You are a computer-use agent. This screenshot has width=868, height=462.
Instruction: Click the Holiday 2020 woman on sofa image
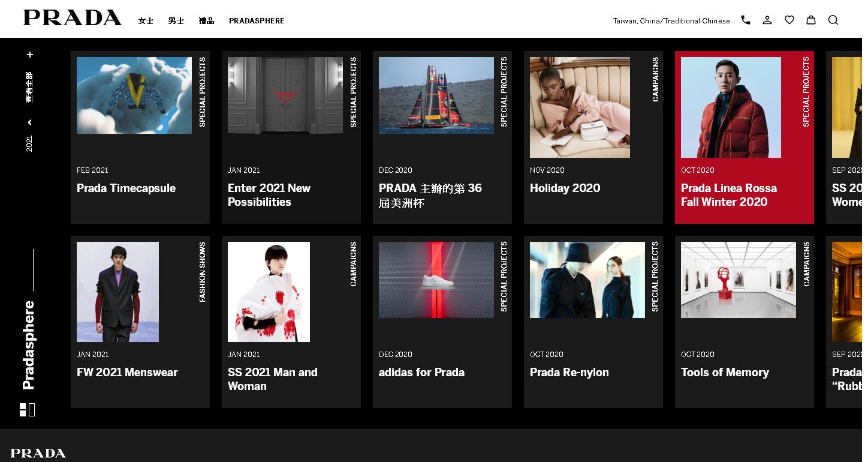[580, 107]
